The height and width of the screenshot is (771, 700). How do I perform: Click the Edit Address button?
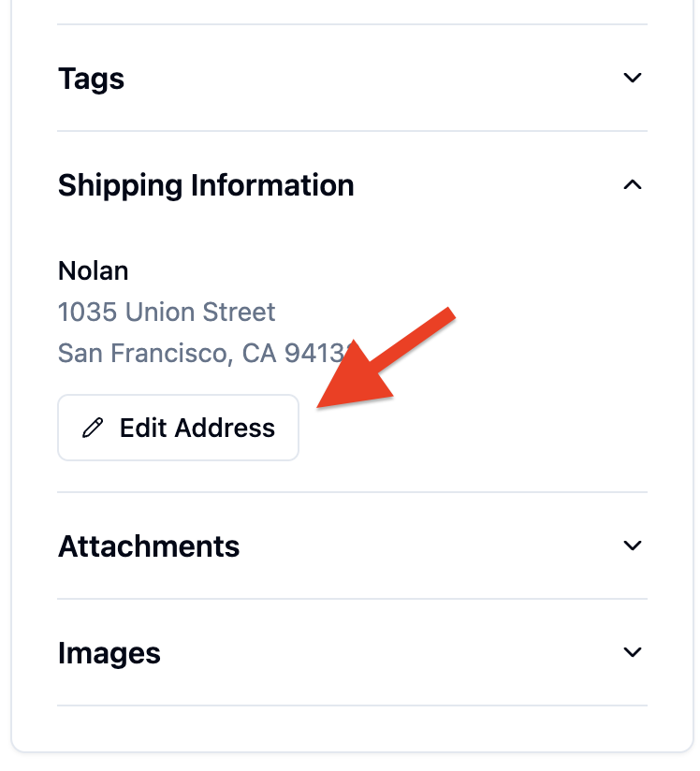click(x=178, y=428)
